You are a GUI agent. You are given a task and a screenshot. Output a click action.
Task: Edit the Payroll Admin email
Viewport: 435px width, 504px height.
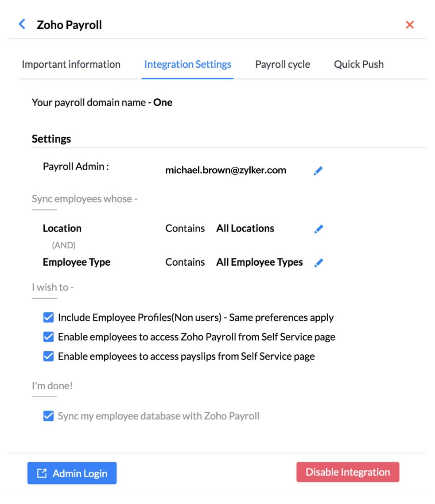(318, 171)
